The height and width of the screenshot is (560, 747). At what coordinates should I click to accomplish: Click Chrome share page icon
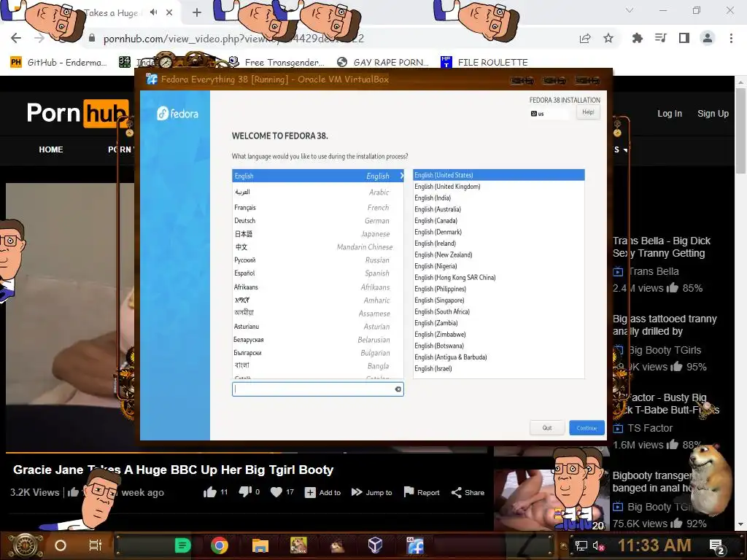pos(585,38)
